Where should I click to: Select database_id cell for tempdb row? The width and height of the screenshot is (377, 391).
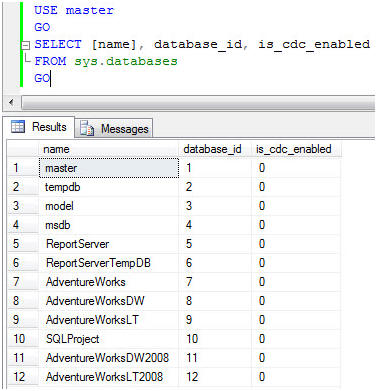coord(215,187)
